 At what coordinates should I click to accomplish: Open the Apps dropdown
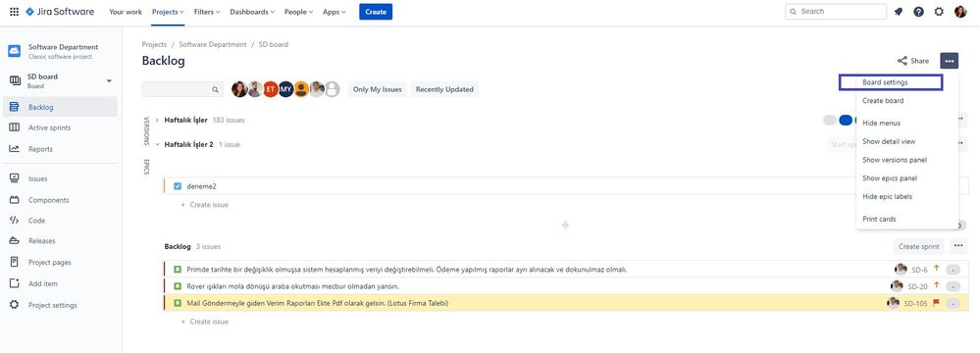tap(335, 12)
